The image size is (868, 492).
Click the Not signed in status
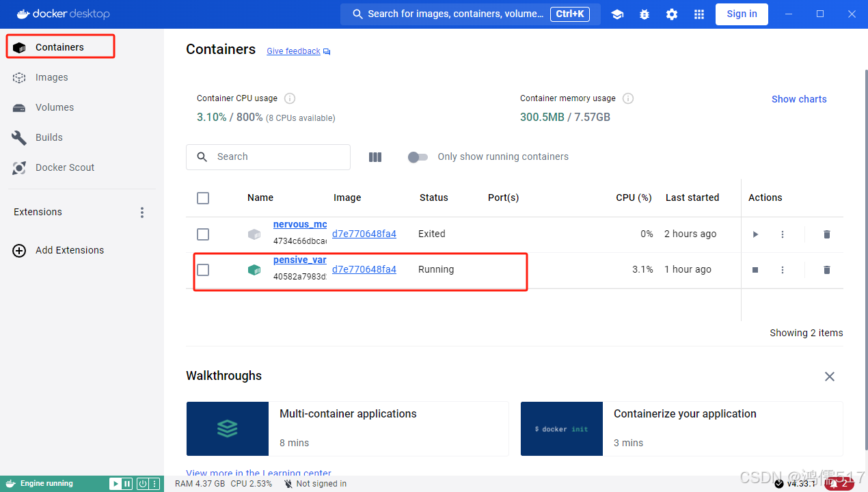point(315,484)
